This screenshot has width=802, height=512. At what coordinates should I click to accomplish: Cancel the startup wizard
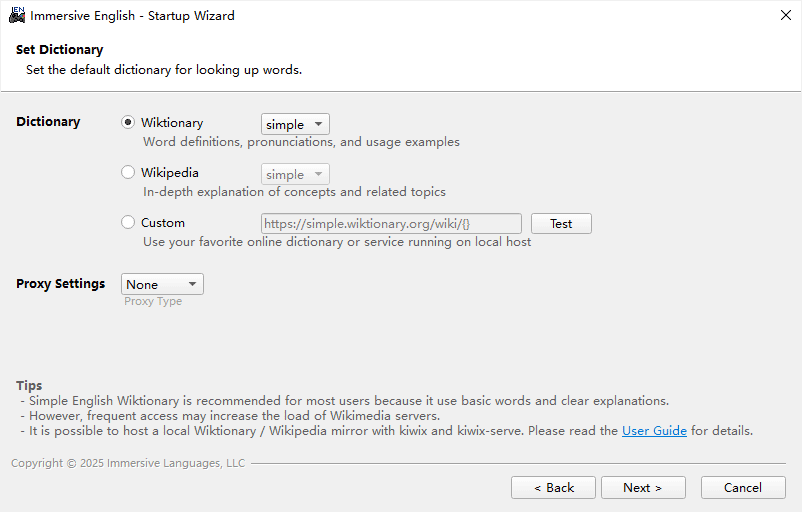coord(743,487)
